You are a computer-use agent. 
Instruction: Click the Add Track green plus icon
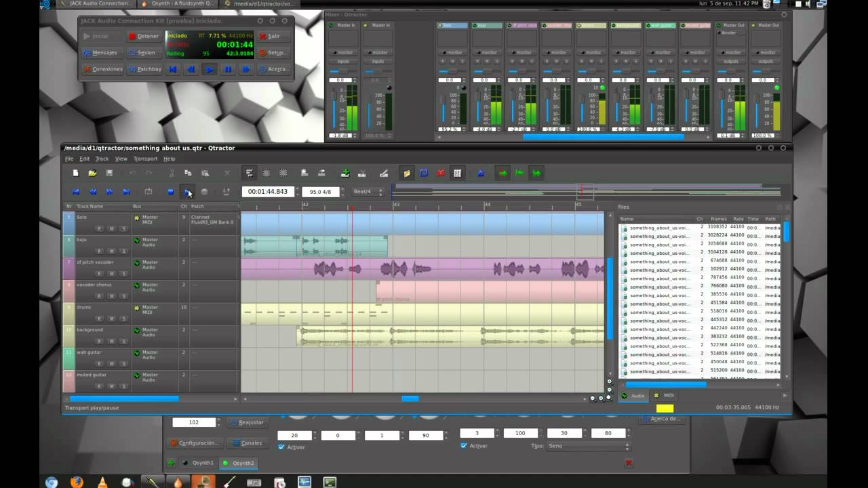pos(345,174)
